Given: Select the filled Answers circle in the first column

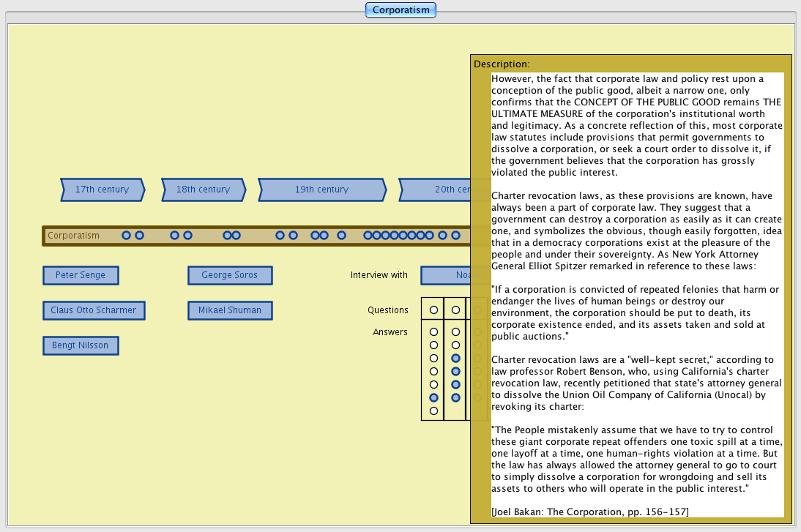Looking at the screenshot, I should click(433, 397).
